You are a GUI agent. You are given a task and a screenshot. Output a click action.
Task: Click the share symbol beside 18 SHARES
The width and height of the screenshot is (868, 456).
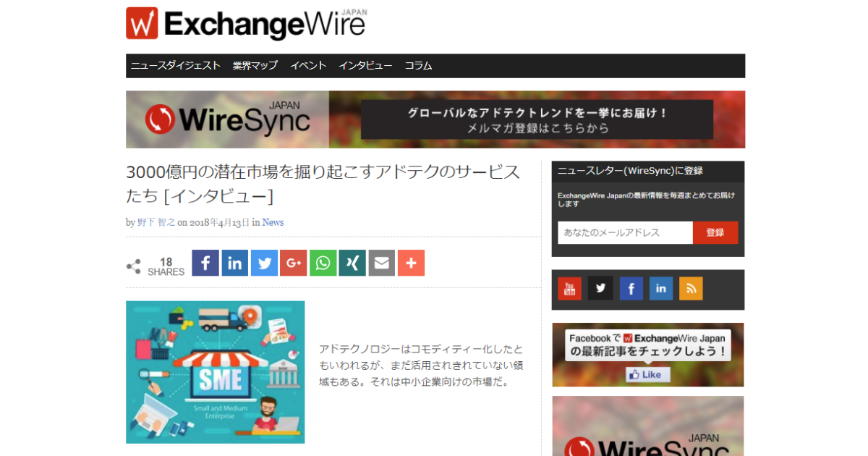click(134, 266)
